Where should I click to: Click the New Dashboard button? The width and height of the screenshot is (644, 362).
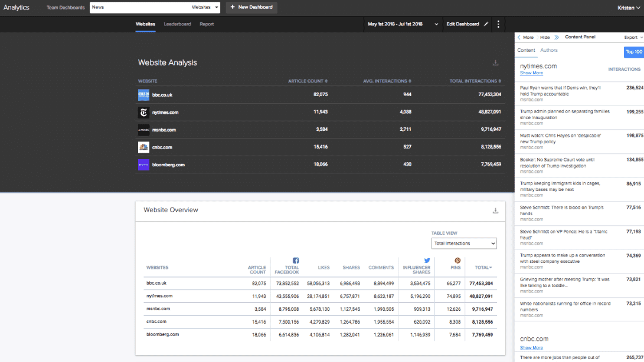[250, 7]
